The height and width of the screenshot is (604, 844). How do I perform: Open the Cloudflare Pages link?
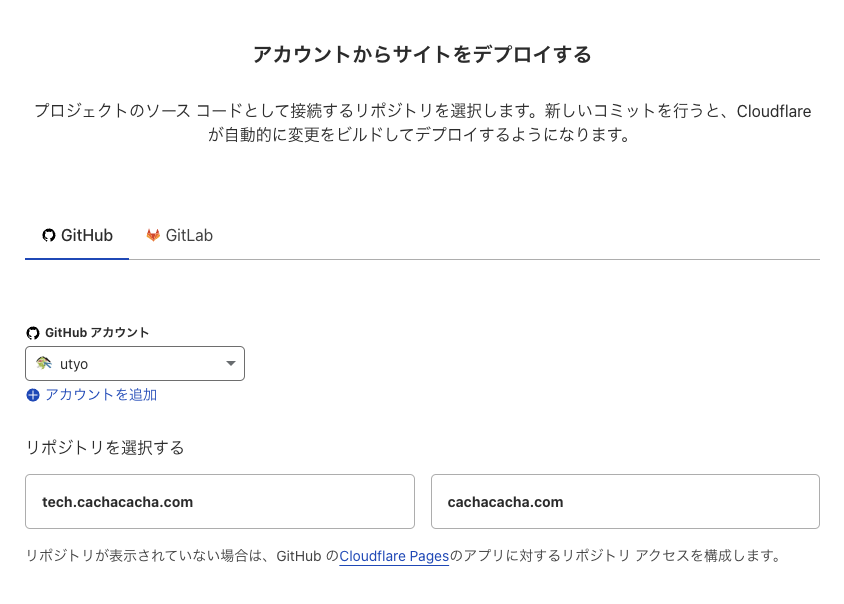pos(394,556)
